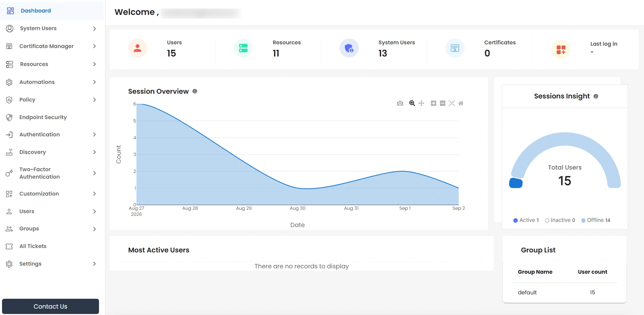Viewport: 644px width, 315px height.
Task: Click the zoom-out minus chart icon
Action: pos(443,103)
